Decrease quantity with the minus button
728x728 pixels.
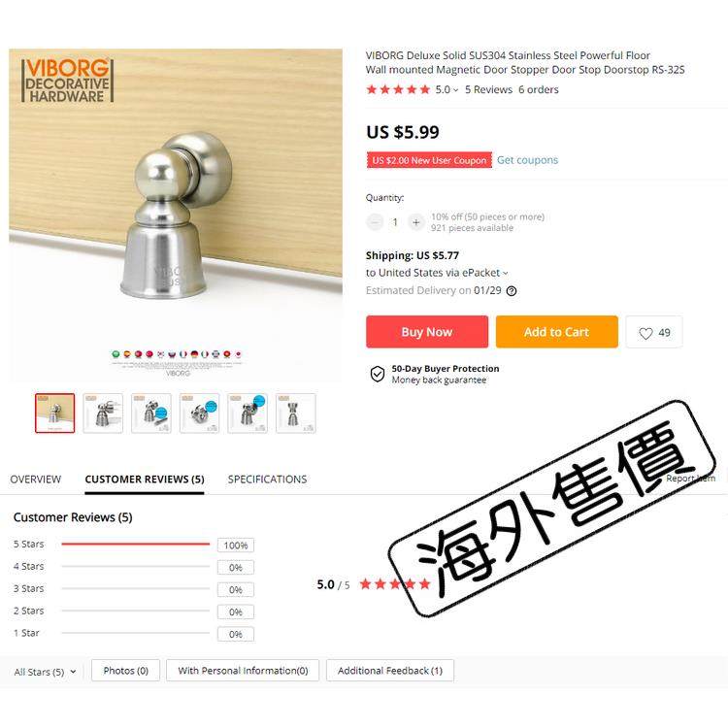pyautogui.click(x=375, y=222)
